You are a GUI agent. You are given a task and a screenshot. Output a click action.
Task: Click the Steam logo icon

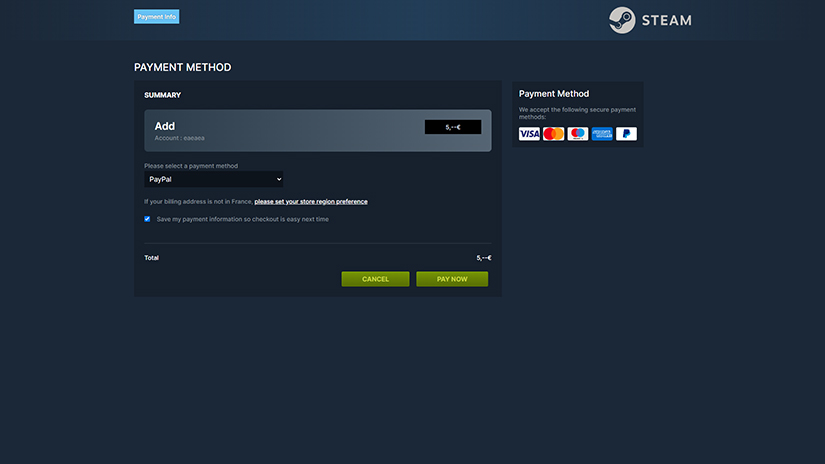pos(622,20)
